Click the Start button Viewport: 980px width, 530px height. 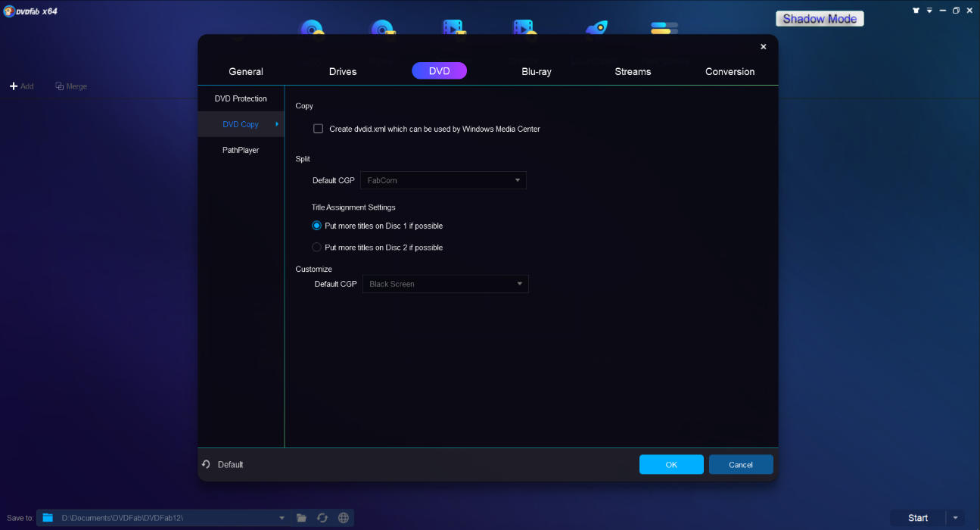tap(918, 518)
